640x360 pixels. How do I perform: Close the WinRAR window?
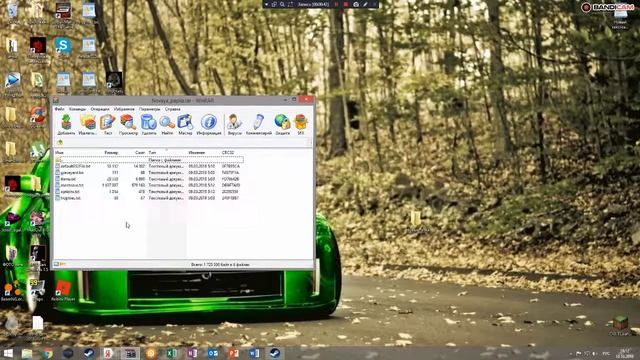(306, 100)
